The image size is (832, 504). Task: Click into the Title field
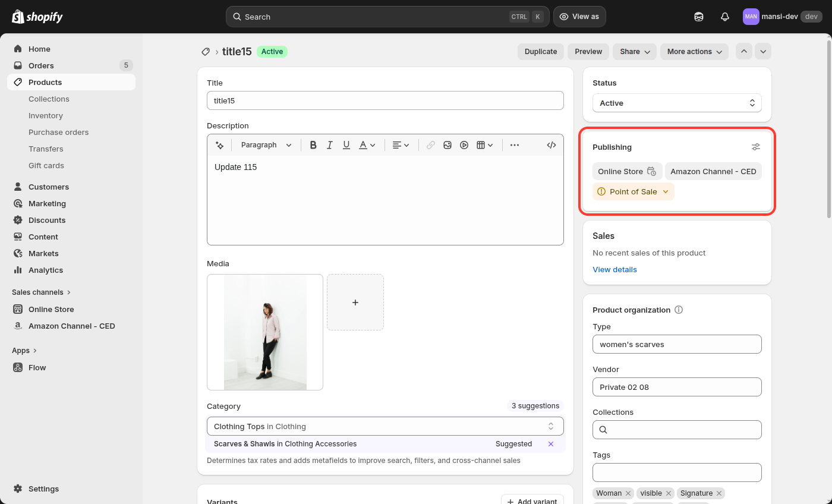[x=385, y=100]
